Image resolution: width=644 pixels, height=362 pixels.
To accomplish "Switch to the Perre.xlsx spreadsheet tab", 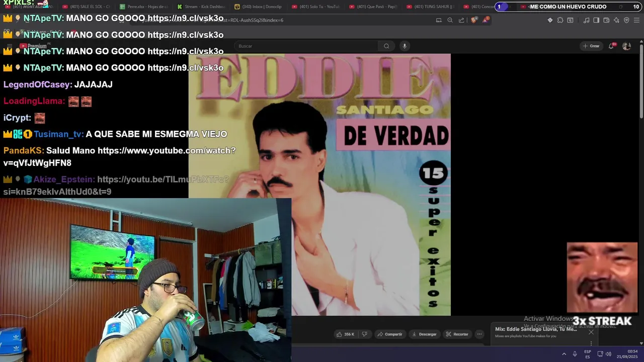I will tap(143, 7).
